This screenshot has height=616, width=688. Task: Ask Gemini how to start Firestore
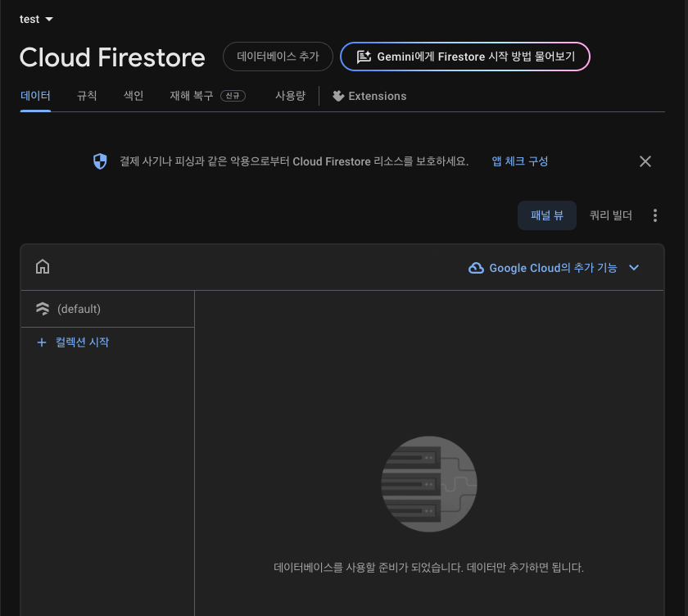464,57
